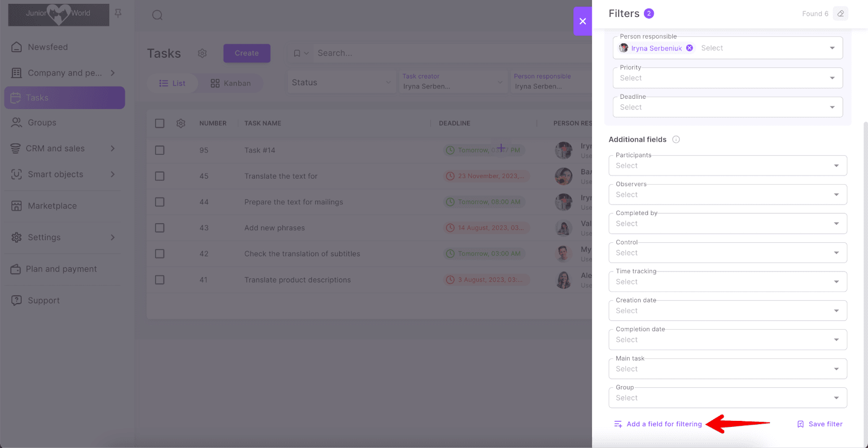Toggle the select-all tasks checkbox

pyautogui.click(x=159, y=123)
